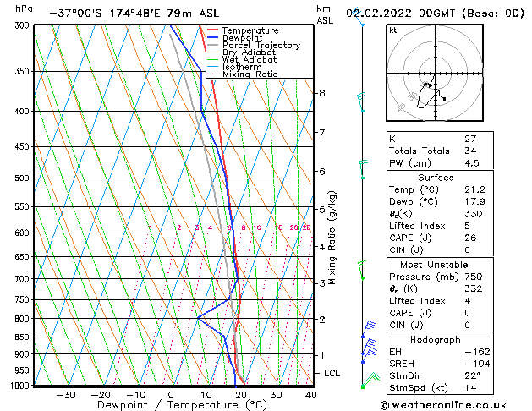532x411 pixels.
Task: Click the Hodograph section heading
Action: coord(436,340)
